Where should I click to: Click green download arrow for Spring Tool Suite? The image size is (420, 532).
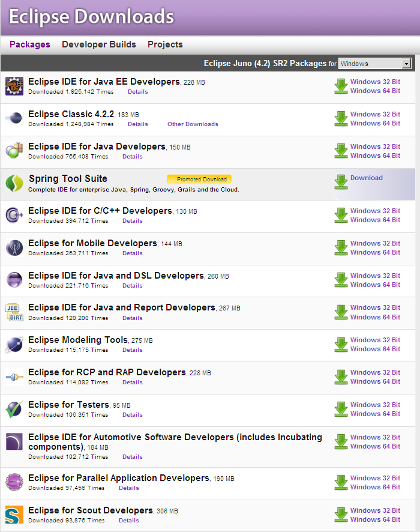click(x=341, y=182)
